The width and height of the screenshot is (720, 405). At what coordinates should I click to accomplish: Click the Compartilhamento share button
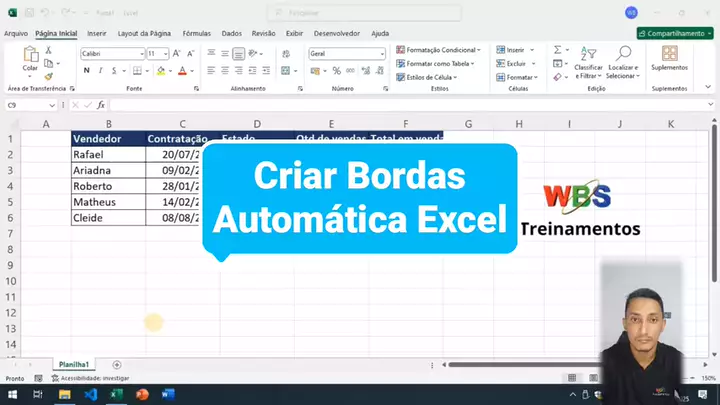coord(675,34)
